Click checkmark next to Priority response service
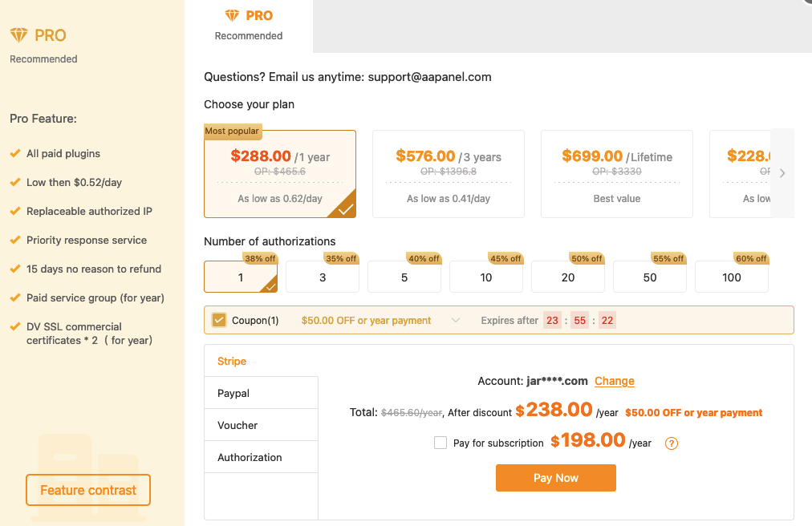 pyautogui.click(x=14, y=240)
